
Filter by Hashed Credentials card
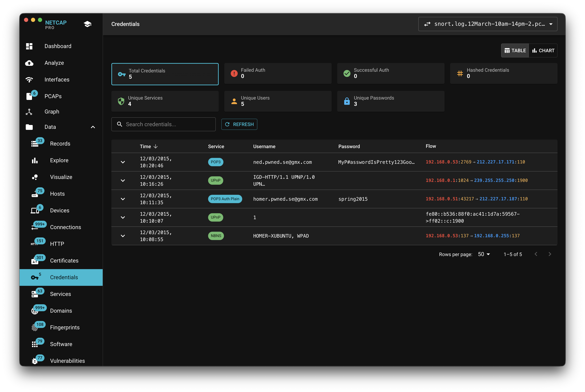click(504, 73)
